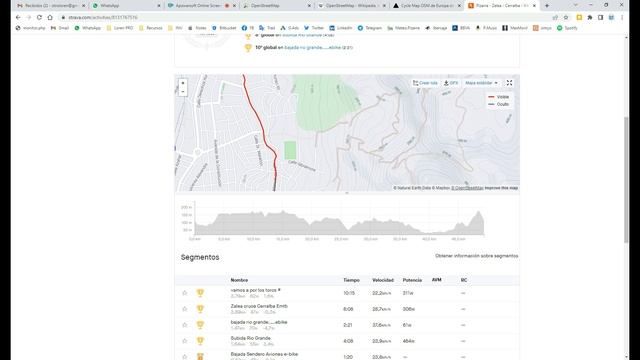
Task: Switch to the OpenStreetMap tab
Action: (276, 6)
